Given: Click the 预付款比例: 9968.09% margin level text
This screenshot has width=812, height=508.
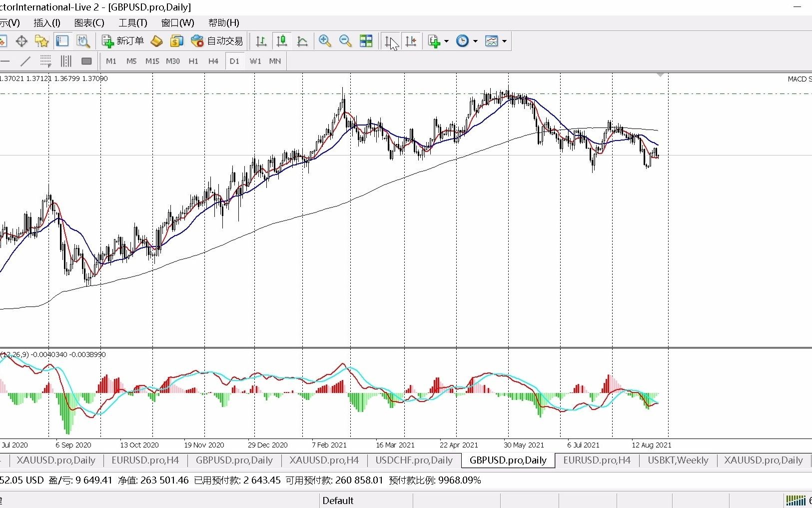Looking at the screenshot, I should click(435, 480).
